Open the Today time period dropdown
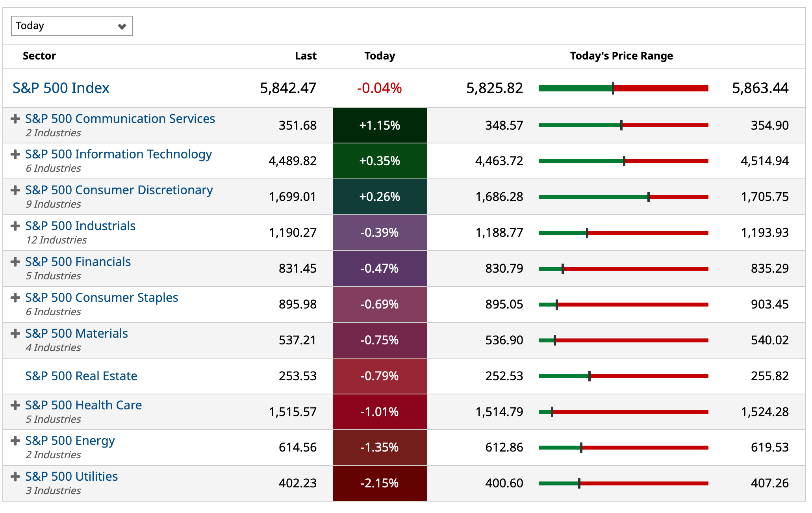The image size is (812, 513). 72,26
